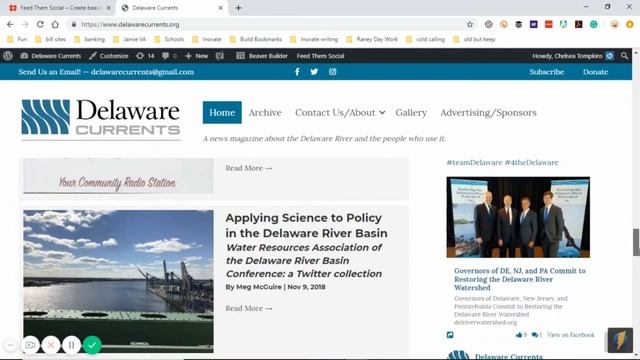Open the Fun bookmarks folder
This screenshot has height=360, width=640.
(x=18, y=40)
